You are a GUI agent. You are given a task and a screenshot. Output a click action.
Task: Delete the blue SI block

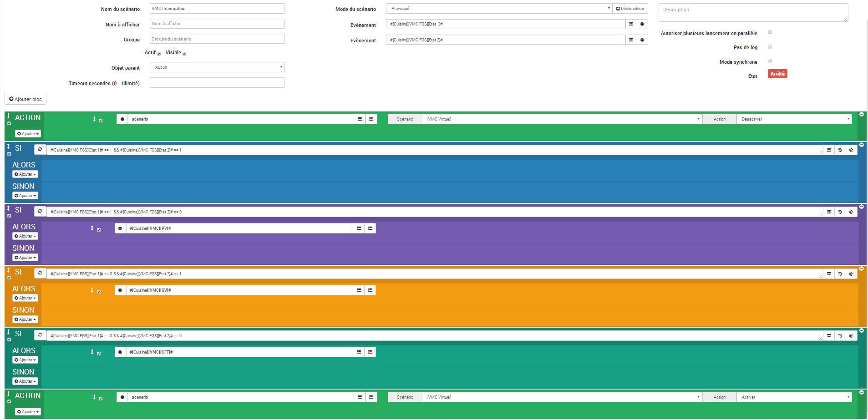point(861,145)
